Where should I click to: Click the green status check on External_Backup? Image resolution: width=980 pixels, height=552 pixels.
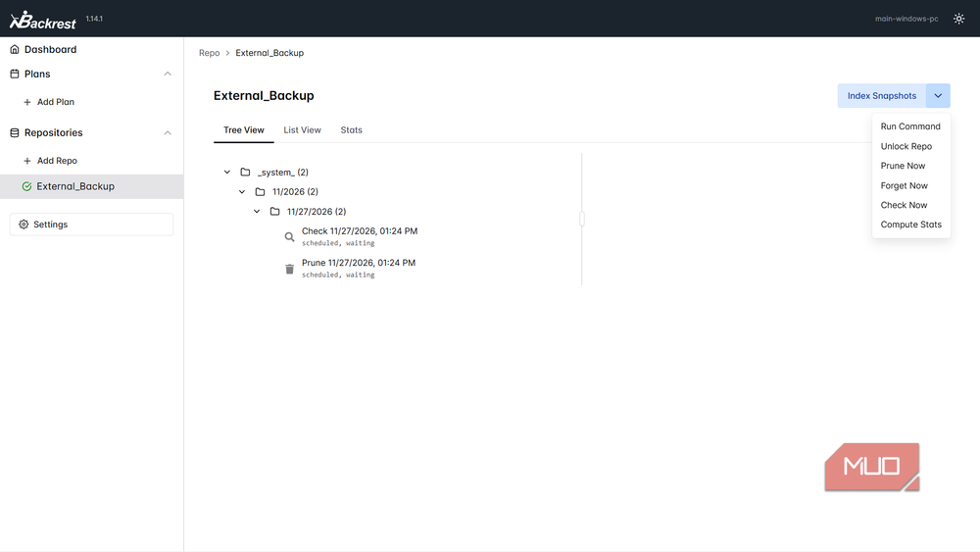pos(26,186)
